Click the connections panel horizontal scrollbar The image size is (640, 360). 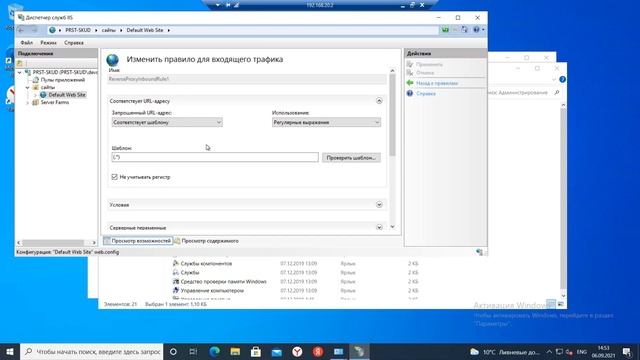pyautogui.click(x=53, y=242)
